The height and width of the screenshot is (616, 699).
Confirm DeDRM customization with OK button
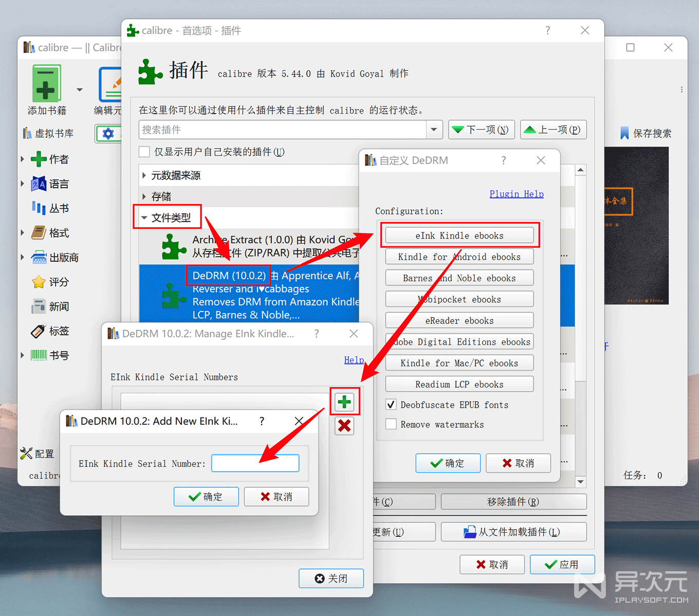click(x=448, y=463)
